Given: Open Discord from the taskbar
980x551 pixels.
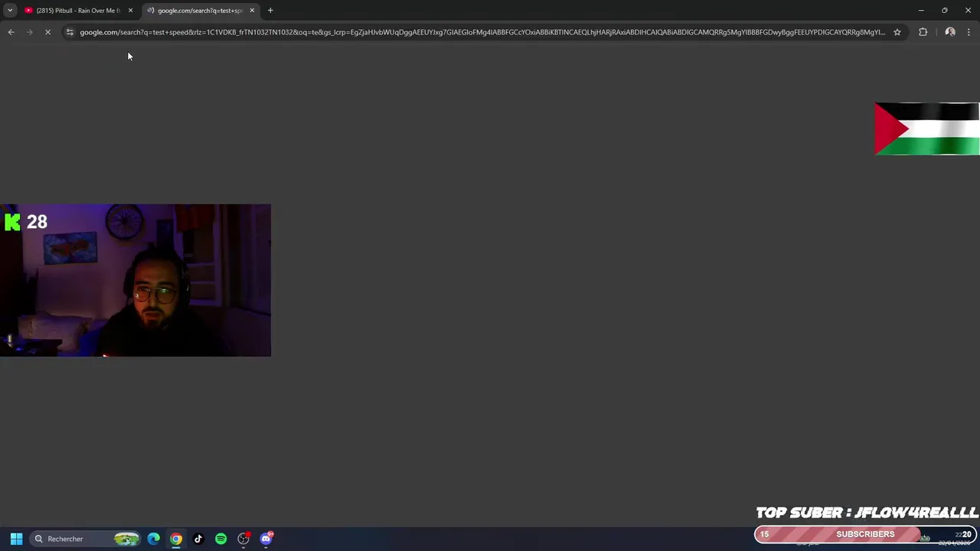Looking at the screenshot, I should 266,539.
